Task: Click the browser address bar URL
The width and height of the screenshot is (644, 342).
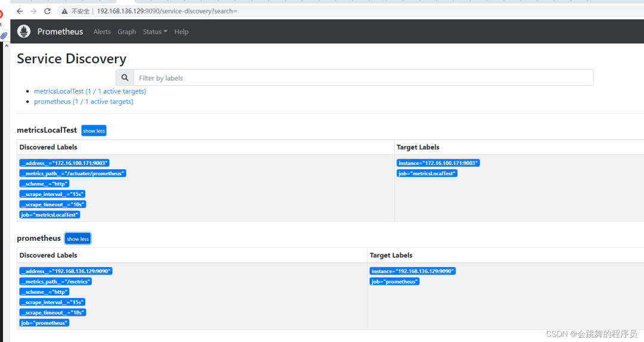Action: point(167,11)
